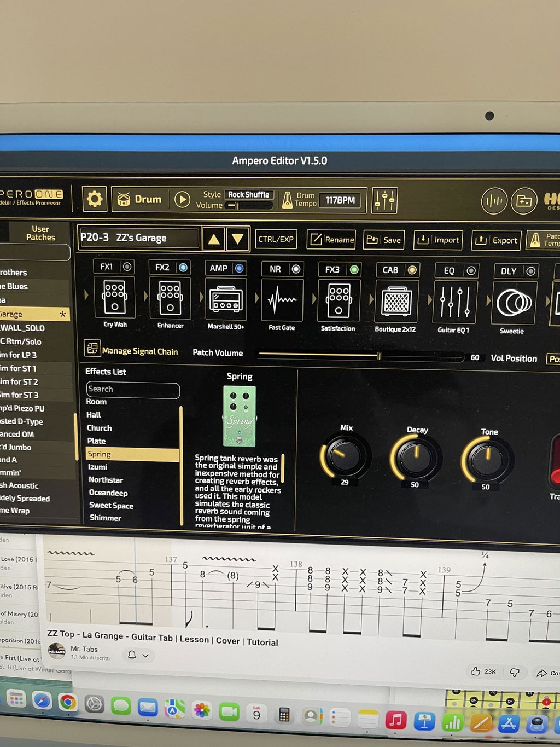
Task: Click the Import button
Action: point(439,240)
